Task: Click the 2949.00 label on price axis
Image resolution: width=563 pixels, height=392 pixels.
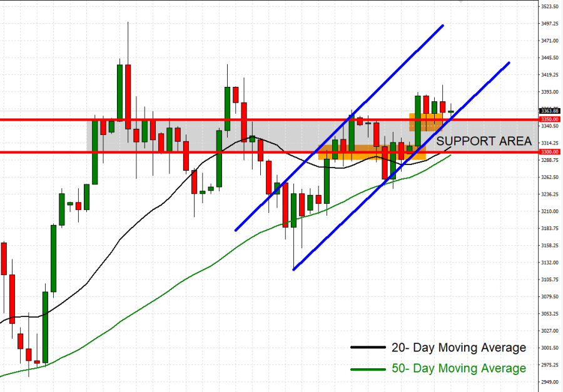Action: 549,382
